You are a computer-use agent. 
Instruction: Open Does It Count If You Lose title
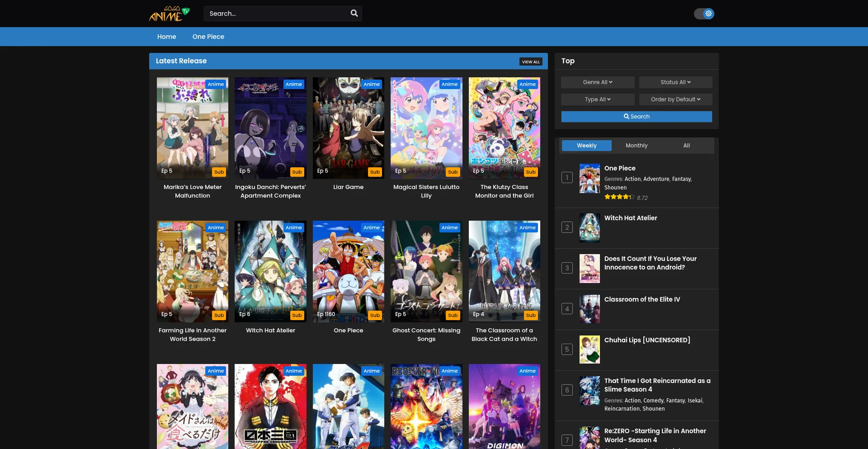[x=651, y=263]
